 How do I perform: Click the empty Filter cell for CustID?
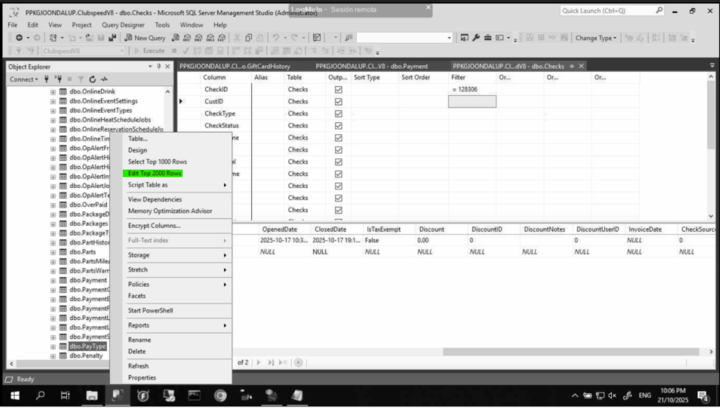[471, 101]
